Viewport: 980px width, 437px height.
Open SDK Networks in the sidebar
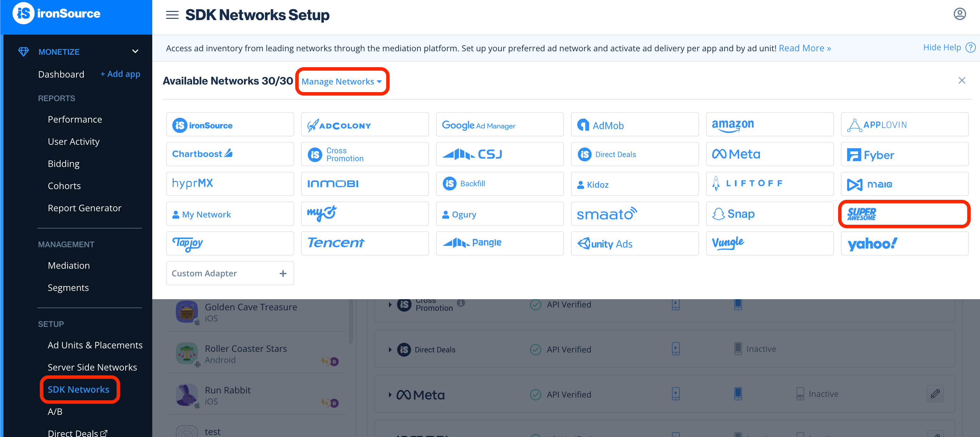[x=78, y=389]
